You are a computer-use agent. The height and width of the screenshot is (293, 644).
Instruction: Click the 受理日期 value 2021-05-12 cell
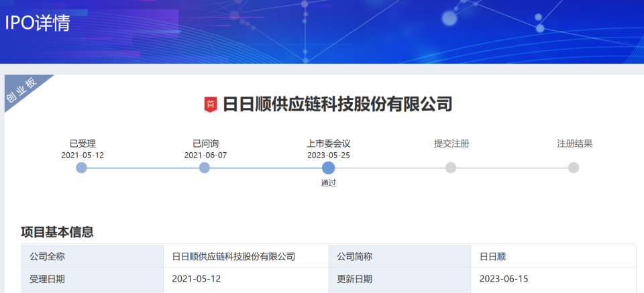pyautogui.click(x=246, y=279)
